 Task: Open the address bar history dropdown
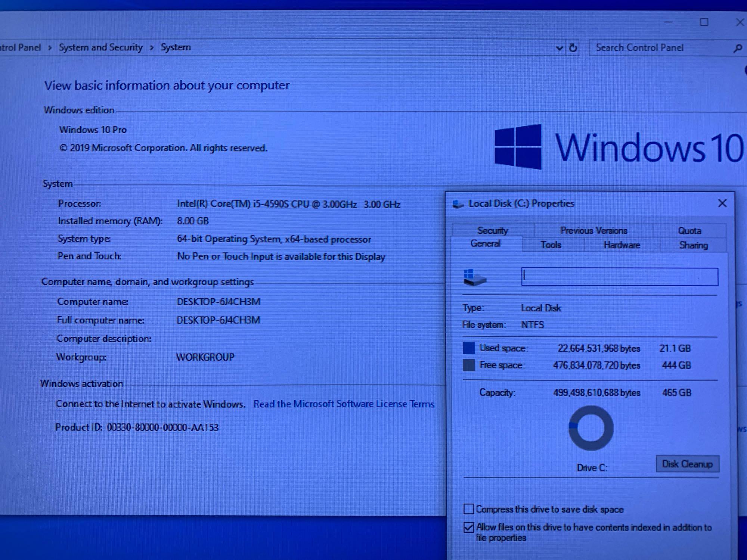pos(559,48)
